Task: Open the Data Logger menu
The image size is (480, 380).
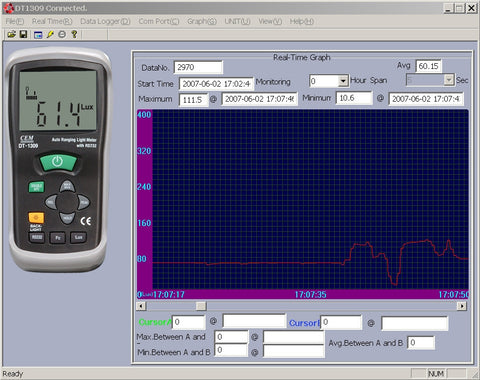Action: point(105,21)
